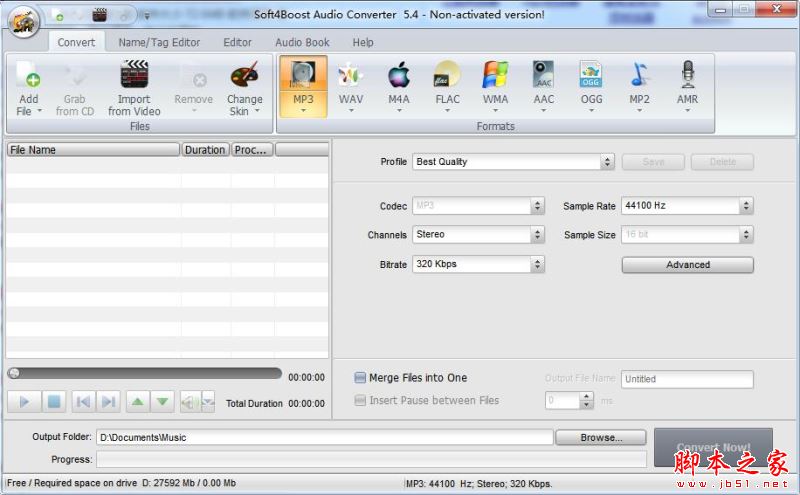Open the Profile dropdown
Image resolution: width=800 pixels, height=495 pixels.
click(x=607, y=162)
